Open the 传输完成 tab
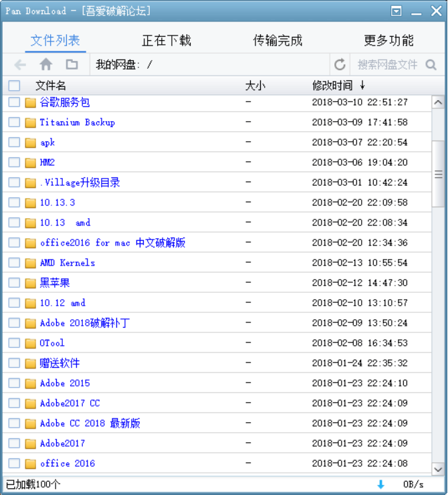The image size is (448, 495). click(x=277, y=40)
